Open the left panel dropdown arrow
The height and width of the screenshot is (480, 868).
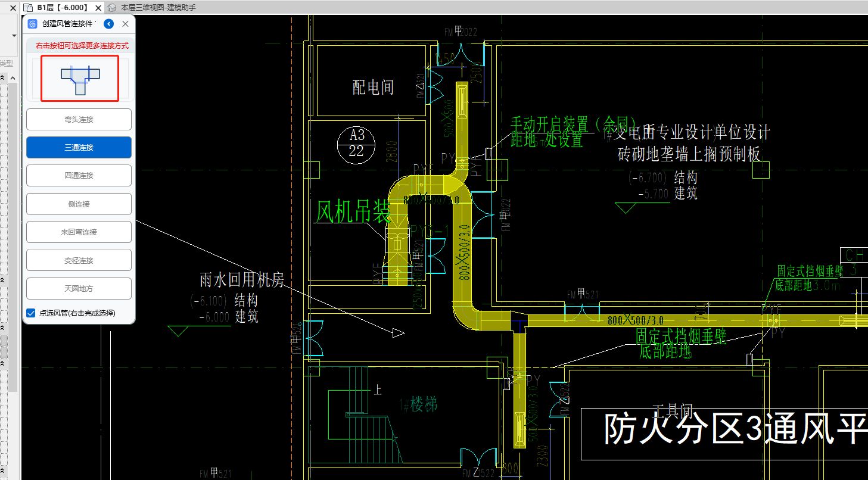click(14, 36)
